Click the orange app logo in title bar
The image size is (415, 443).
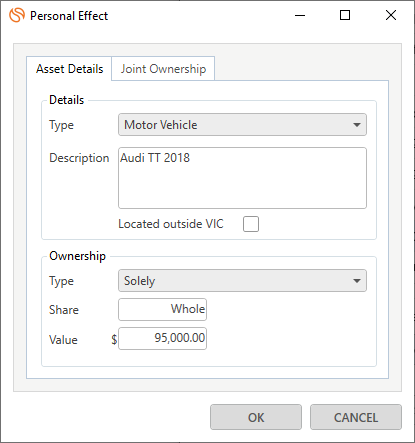17,15
